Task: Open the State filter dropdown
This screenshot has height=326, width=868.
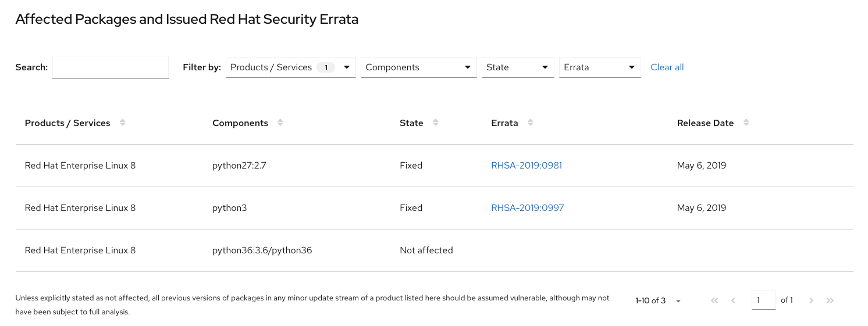Action: click(x=517, y=67)
